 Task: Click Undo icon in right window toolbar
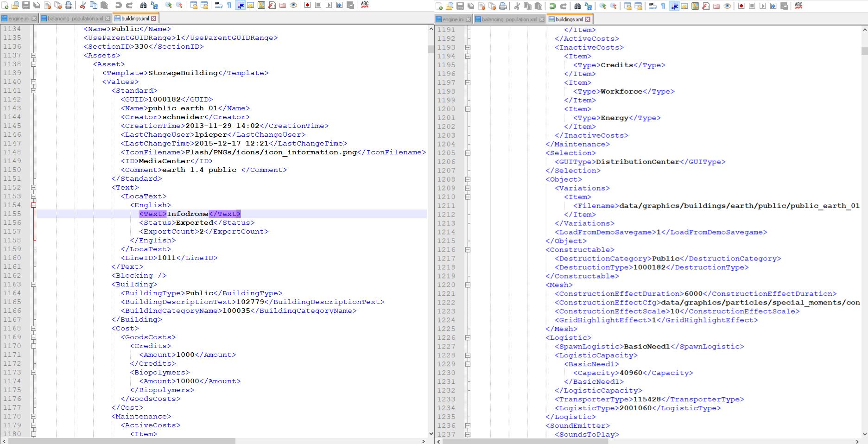[x=552, y=6]
